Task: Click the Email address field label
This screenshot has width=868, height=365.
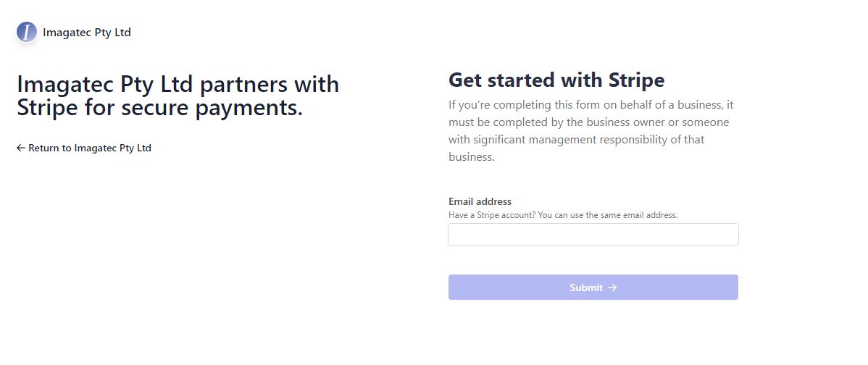Action: pos(480,201)
